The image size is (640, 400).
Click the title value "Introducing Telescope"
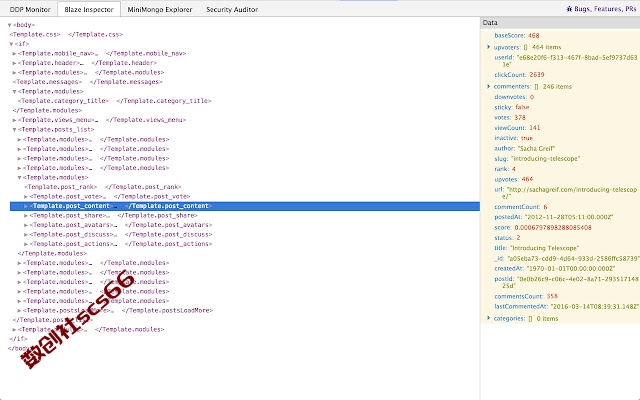click(544, 248)
